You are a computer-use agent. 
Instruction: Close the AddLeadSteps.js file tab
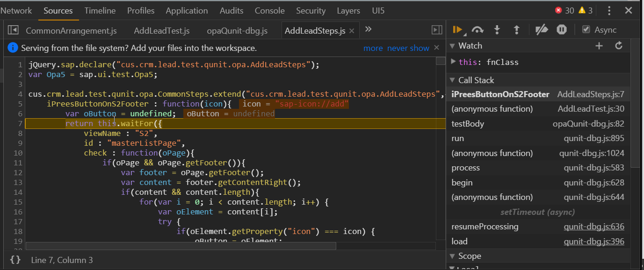(x=352, y=31)
